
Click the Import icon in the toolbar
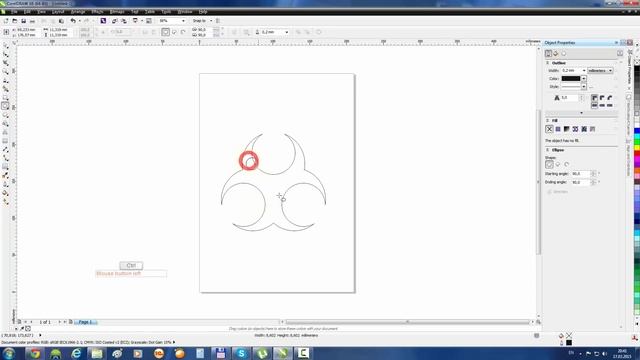click(x=115, y=21)
